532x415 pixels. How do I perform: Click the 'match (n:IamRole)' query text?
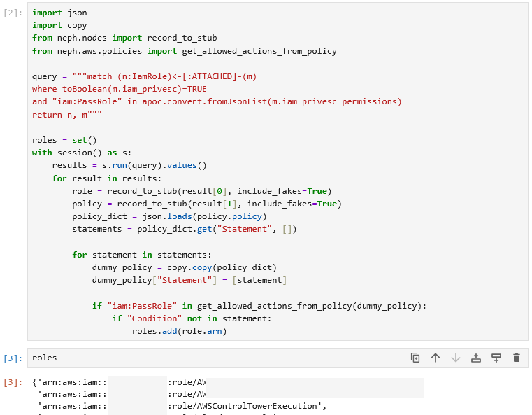click(x=129, y=76)
